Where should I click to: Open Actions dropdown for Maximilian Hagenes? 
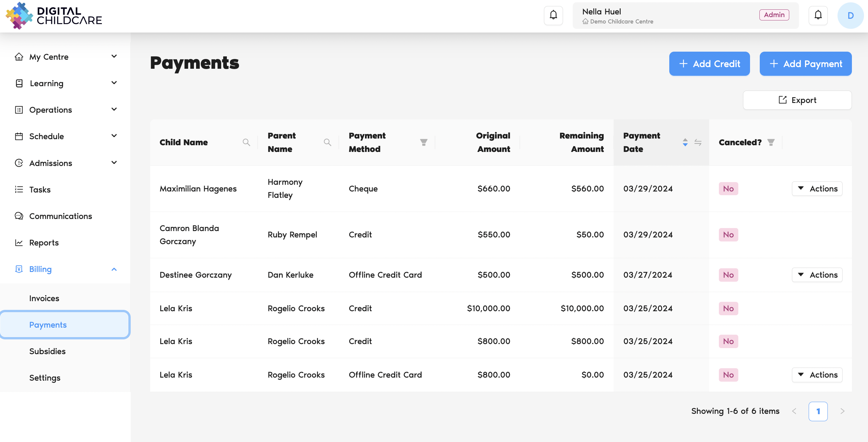(817, 188)
